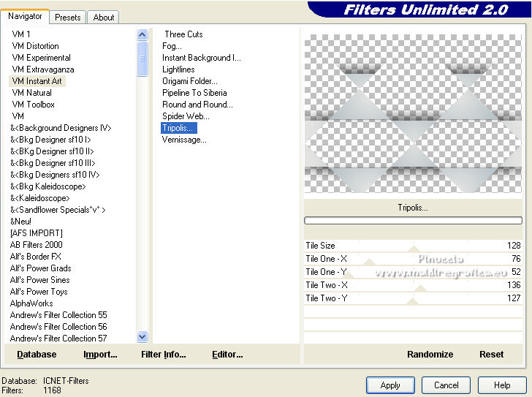The height and width of the screenshot is (397, 532).
Task: Select &<Background Designers IV> category
Action: (61, 128)
